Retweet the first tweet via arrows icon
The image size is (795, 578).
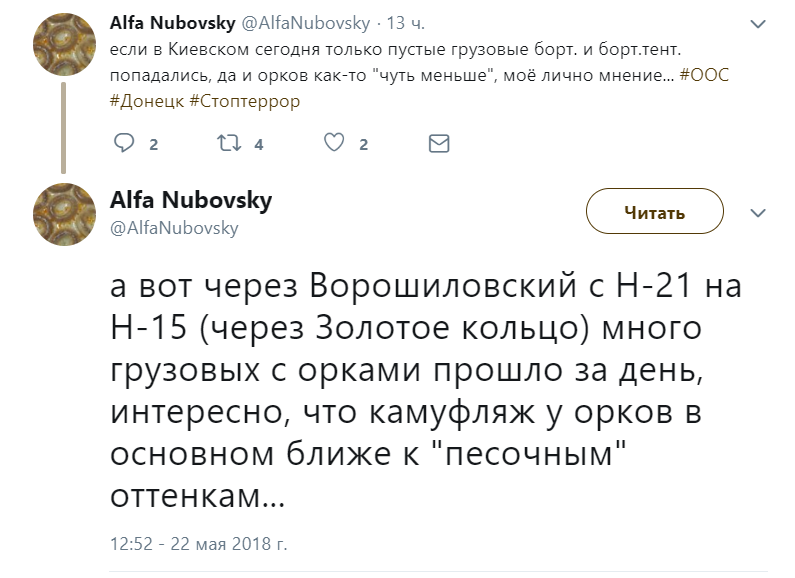(229, 143)
